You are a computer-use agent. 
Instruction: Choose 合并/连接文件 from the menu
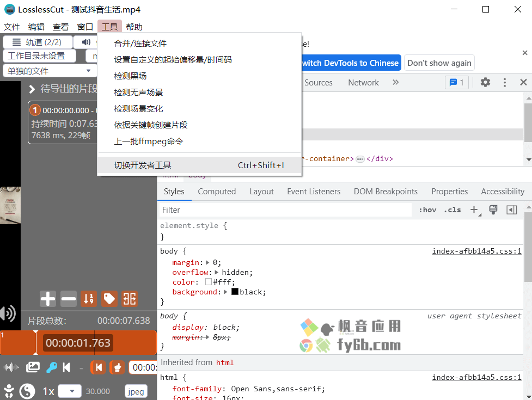click(x=199, y=44)
